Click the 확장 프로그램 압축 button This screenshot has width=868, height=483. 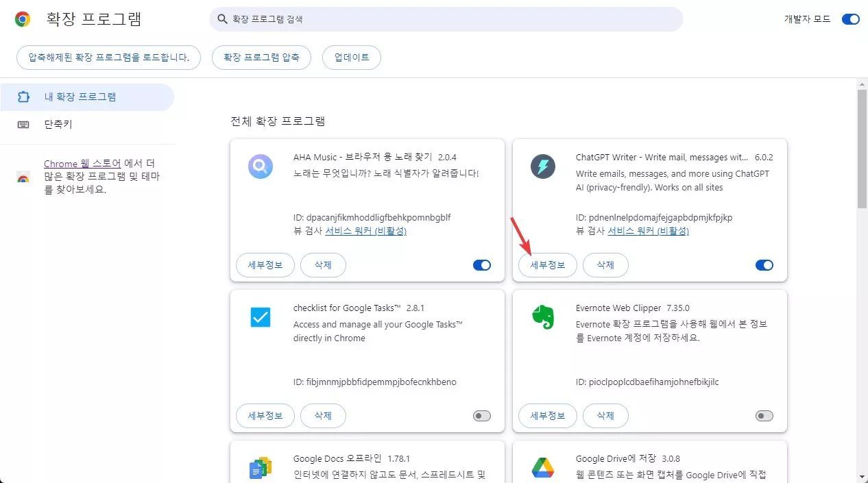pos(261,58)
